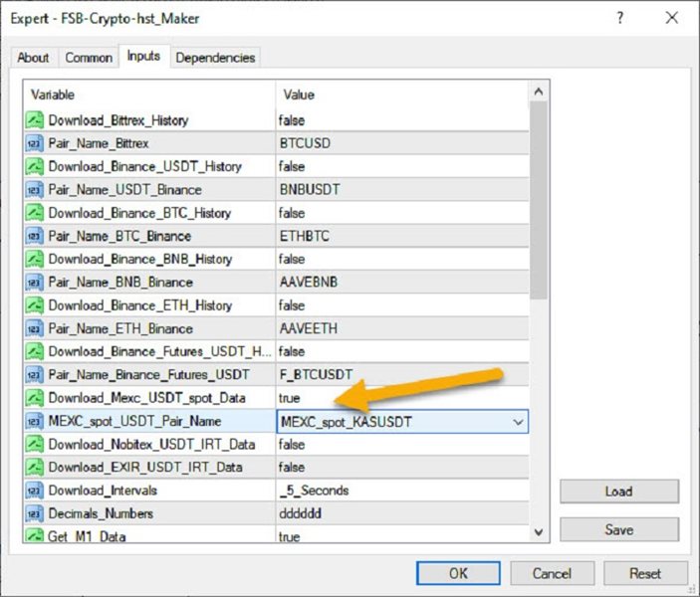Click the scrollbar down arrow
This screenshot has height=597, width=700.
pos(539,532)
